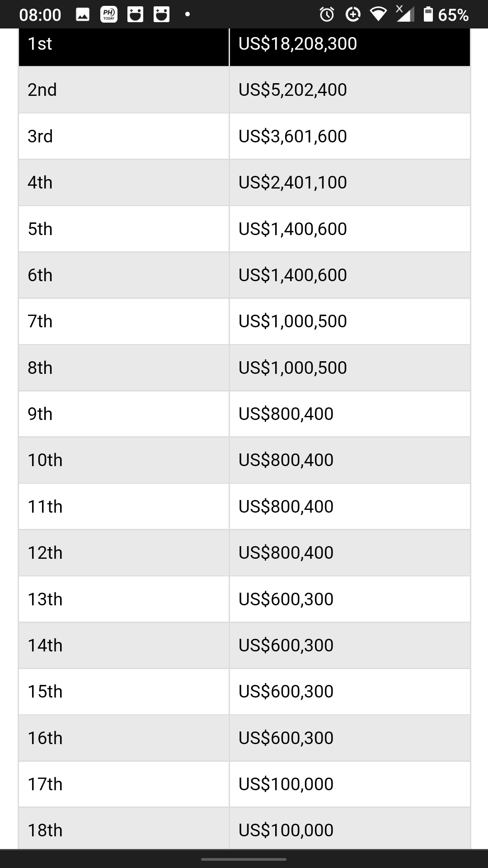Tap the 18th place US$100,000 amount
The height and width of the screenshot is (868, 488).
pyautogui.click(x=286, y=830)
